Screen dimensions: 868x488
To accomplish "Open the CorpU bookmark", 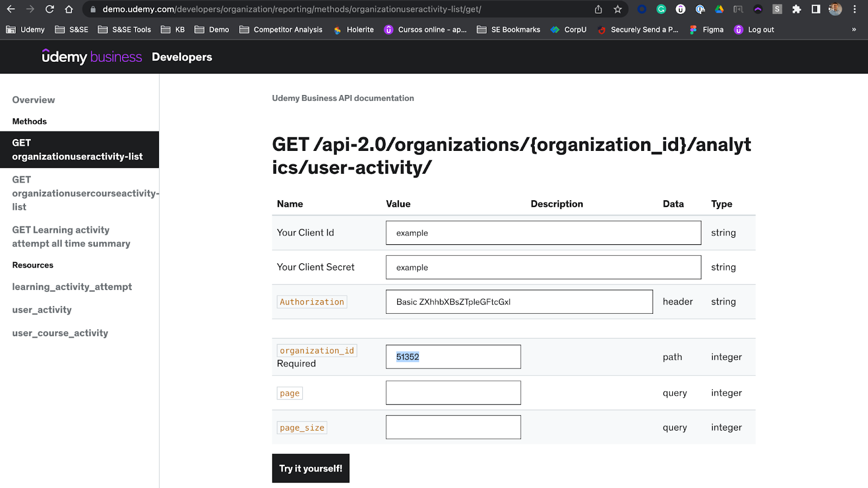I will pos(569,30).
